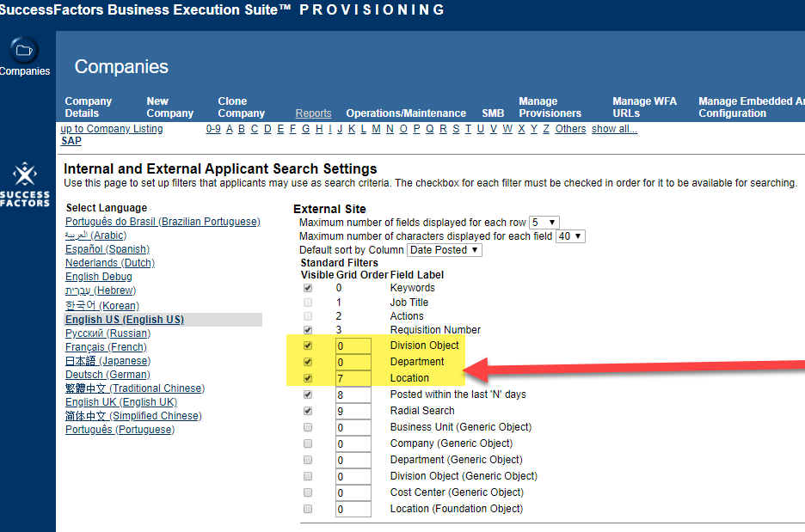The height and width of the screenshot is (532, 805).
Task: Select Português (Portuguese) language link
Action: 120,430
